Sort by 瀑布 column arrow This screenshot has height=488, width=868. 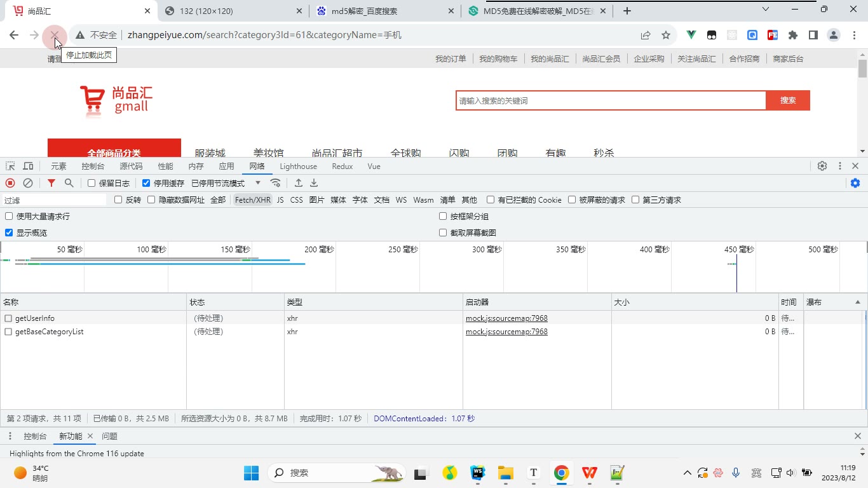[858, 302]
